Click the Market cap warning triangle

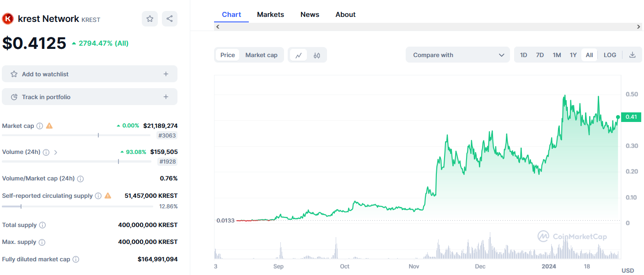point(49,126)
